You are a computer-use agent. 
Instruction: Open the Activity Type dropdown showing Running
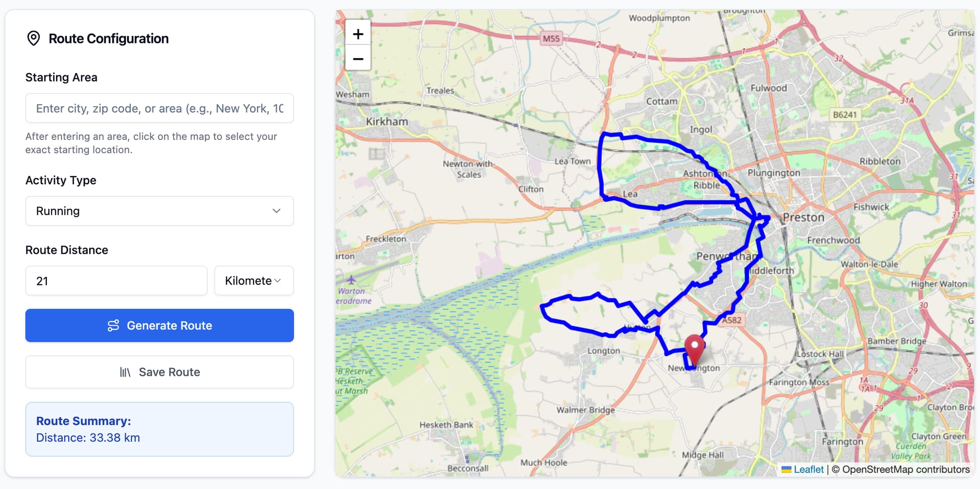[x=159, y=211]
